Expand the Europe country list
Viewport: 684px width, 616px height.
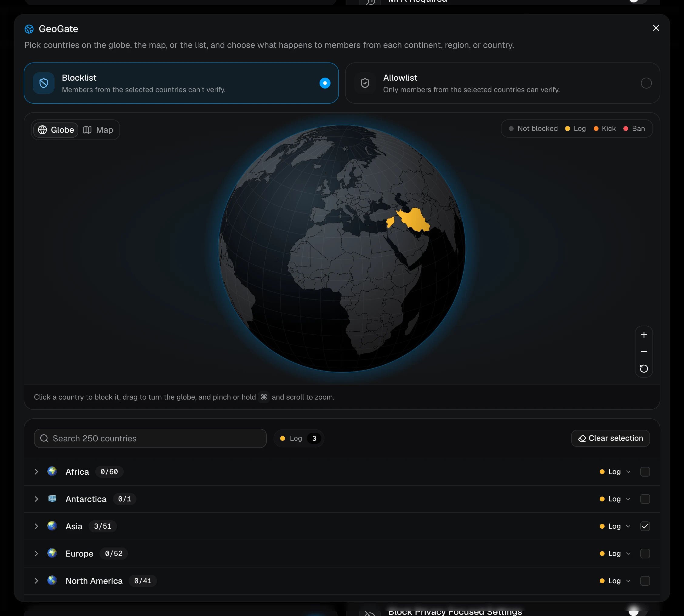pyautogui.click(x=36, y=553)
